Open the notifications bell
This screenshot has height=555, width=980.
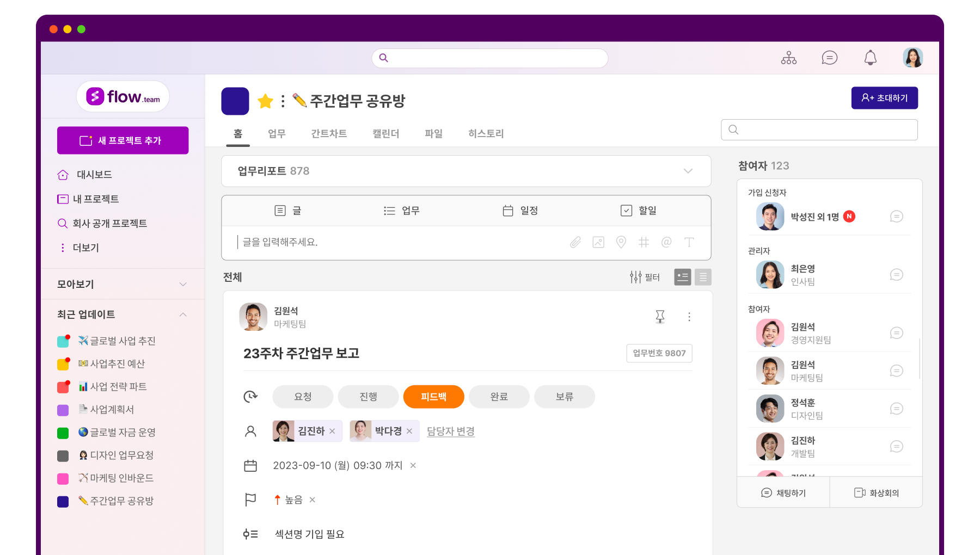coord(870,58)
